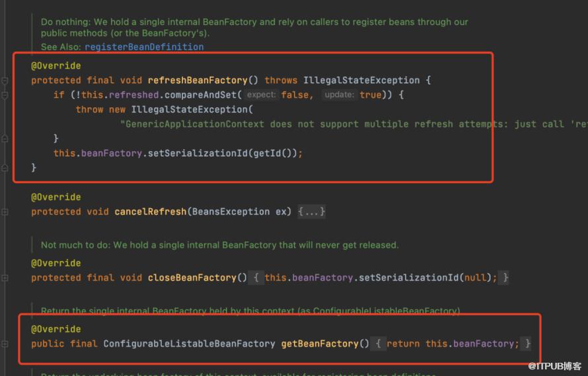Click fold end marker at if-block closing brace

click(5, 139)
